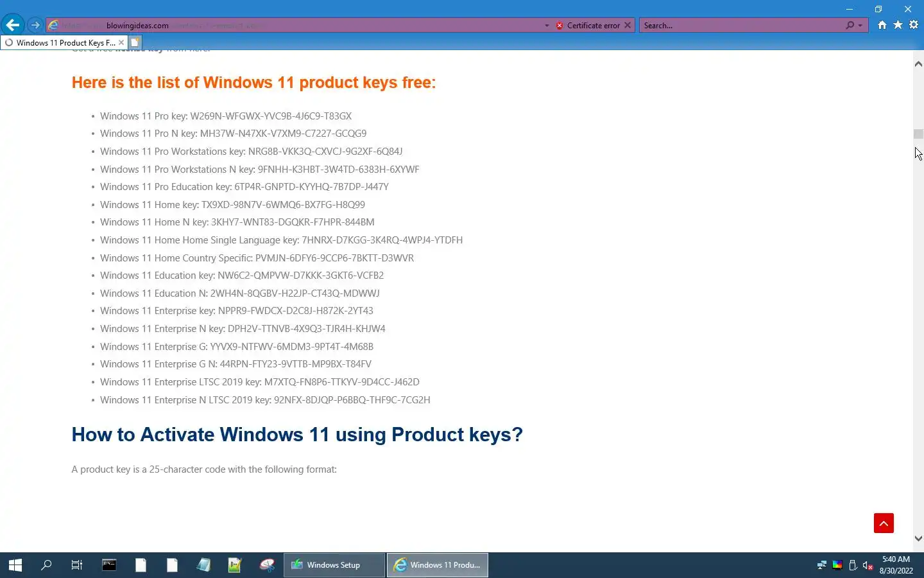Click the Pro Workstations N key line
The height and width of the screenshot is (578, 924).
tap(260, 170)
